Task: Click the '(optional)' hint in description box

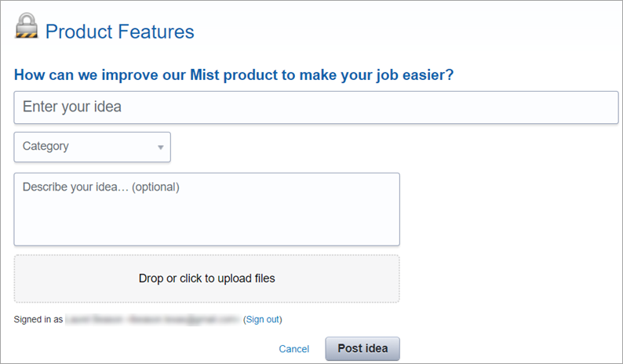Action: click(155, 187)
